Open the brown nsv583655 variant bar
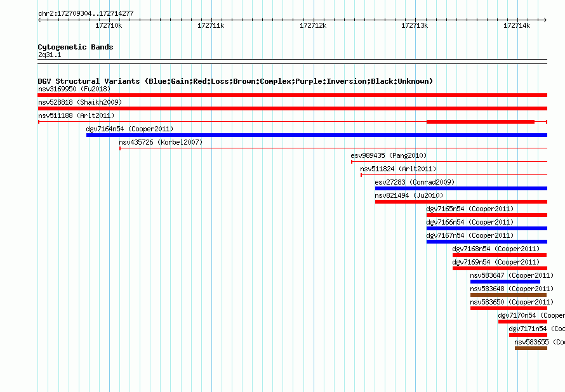 pos(531,348)
